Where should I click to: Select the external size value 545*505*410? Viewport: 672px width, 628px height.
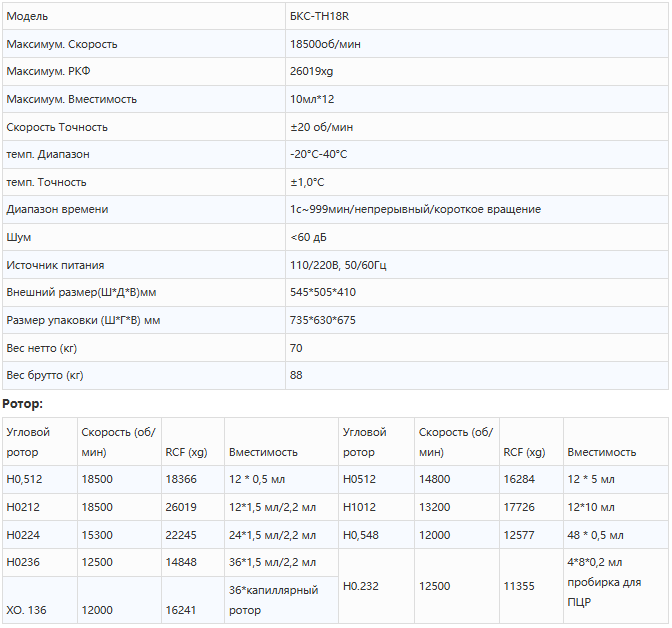click(322, 292)
